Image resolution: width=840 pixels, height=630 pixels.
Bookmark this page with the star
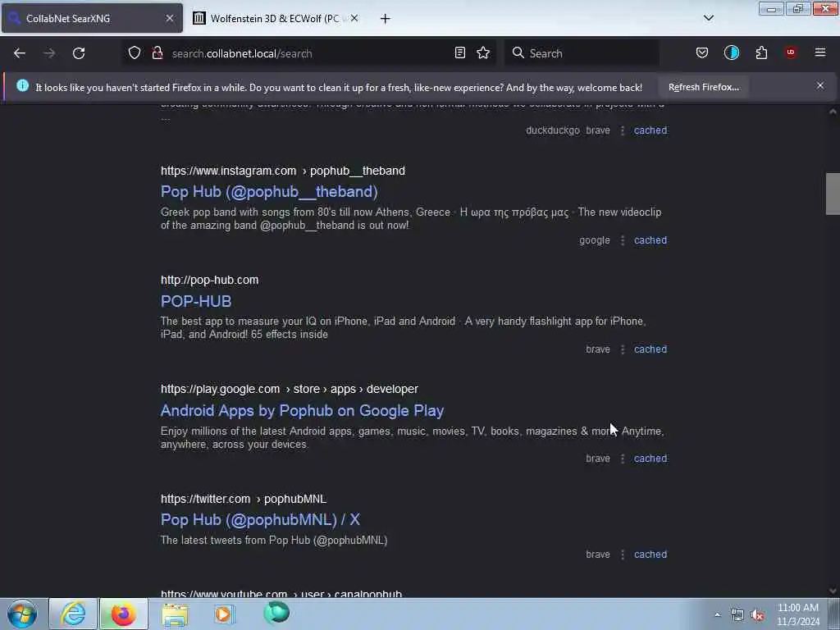[x=483, y=52]
